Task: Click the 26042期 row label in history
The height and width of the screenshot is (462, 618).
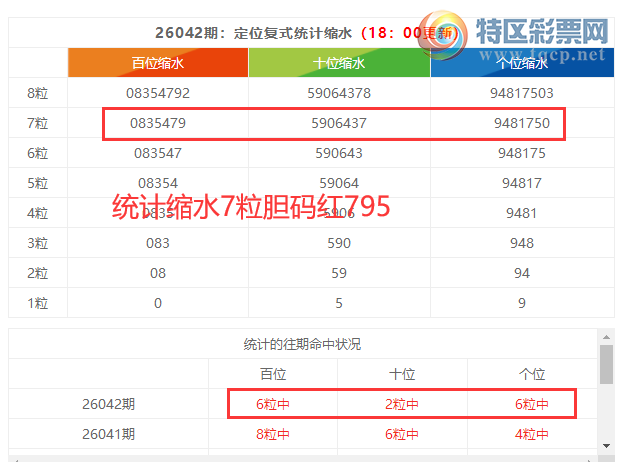Action: pyautogui.click(x=108, y=404)
